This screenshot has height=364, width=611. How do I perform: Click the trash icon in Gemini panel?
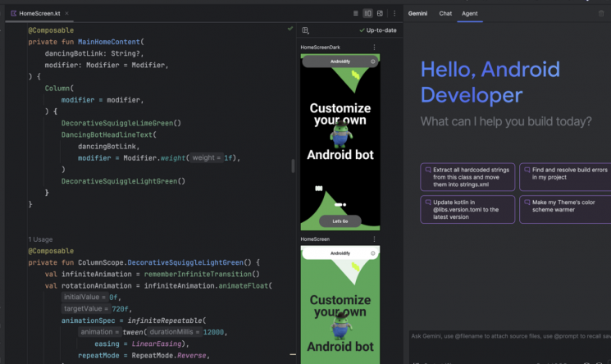601,13
